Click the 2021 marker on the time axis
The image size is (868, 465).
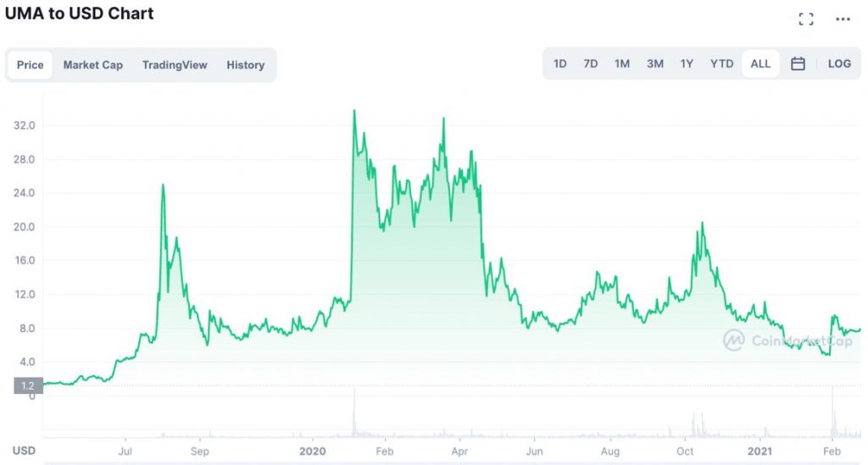[x=759, y=451]
